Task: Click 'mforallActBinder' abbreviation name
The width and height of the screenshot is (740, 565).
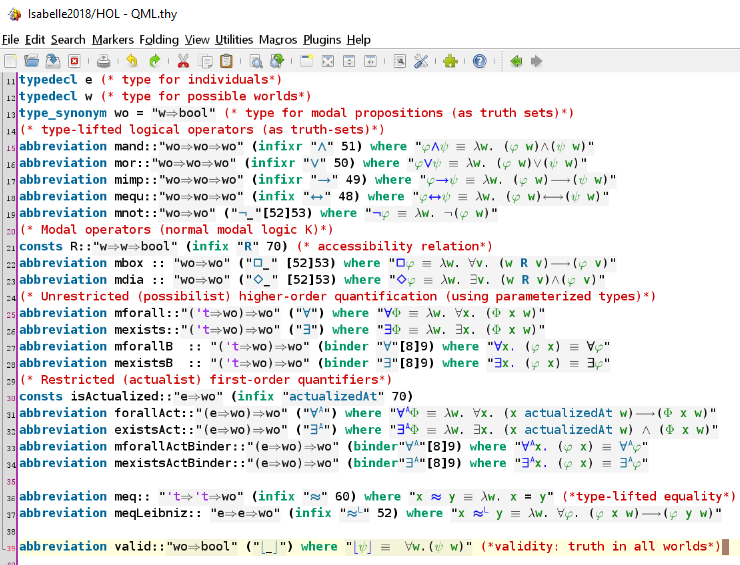Action: [x=173, y=447]
